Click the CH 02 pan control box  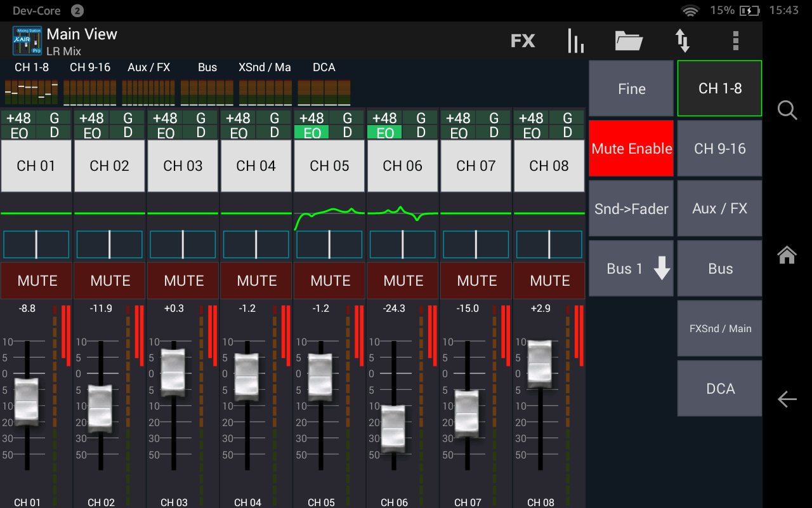tap(110, 244)
